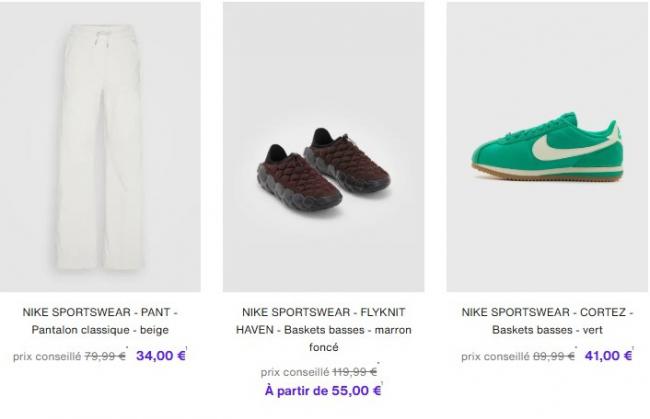Click the Baskets basses - vert description

click(547, 330)
